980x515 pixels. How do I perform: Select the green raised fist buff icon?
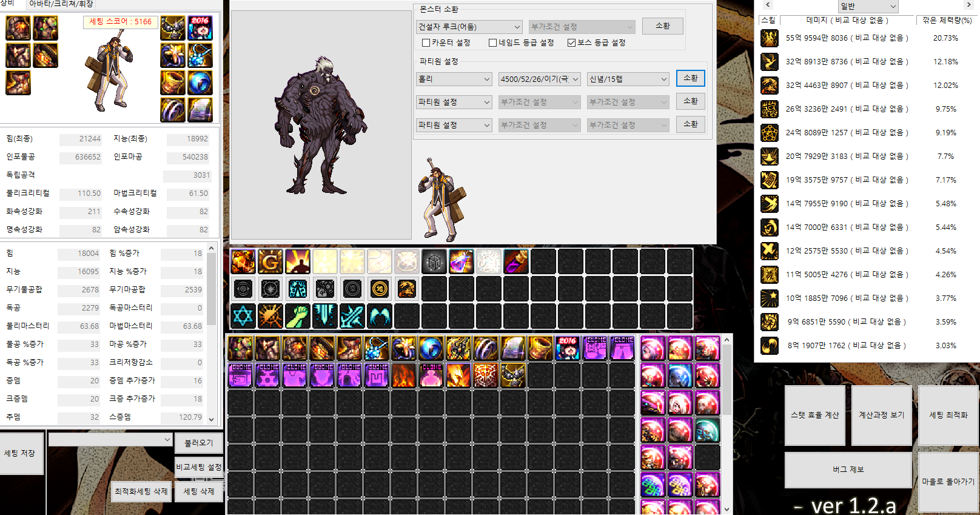pyautogui.click(x=298, y=316)
